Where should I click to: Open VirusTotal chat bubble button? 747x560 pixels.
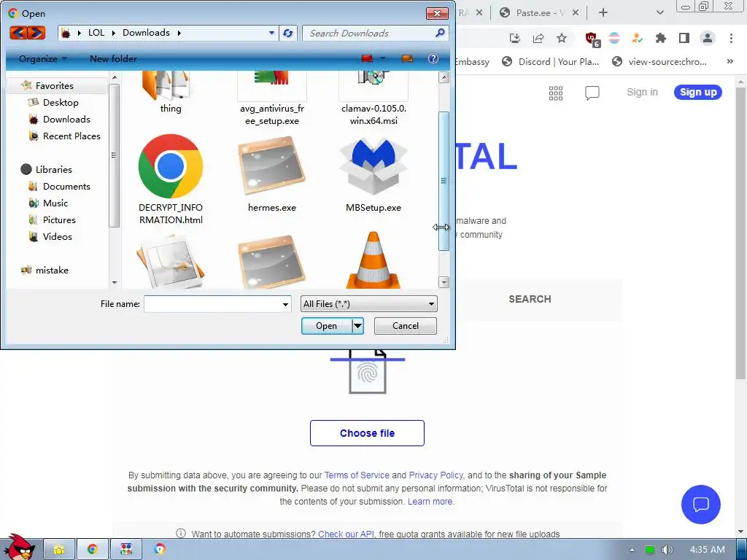point(701,505)
